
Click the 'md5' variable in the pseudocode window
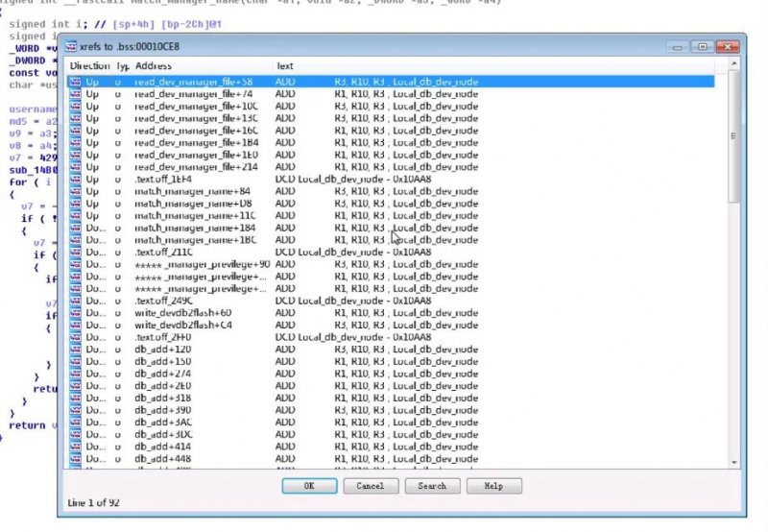[18, 121]
